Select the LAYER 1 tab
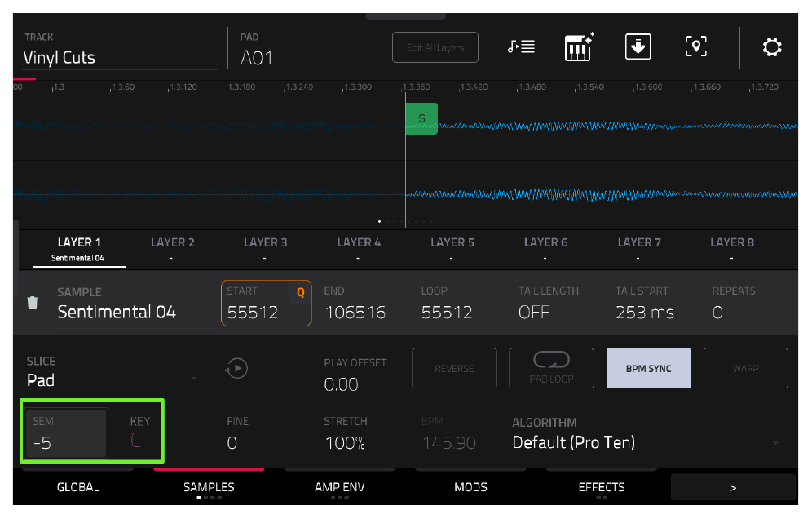Screen dimensions: 812x519 [x=79, y=249]
